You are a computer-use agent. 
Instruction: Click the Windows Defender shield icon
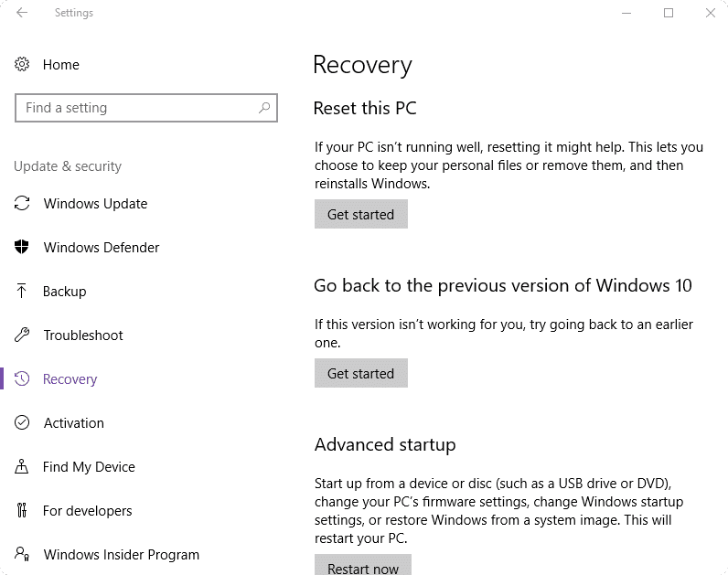22,247
